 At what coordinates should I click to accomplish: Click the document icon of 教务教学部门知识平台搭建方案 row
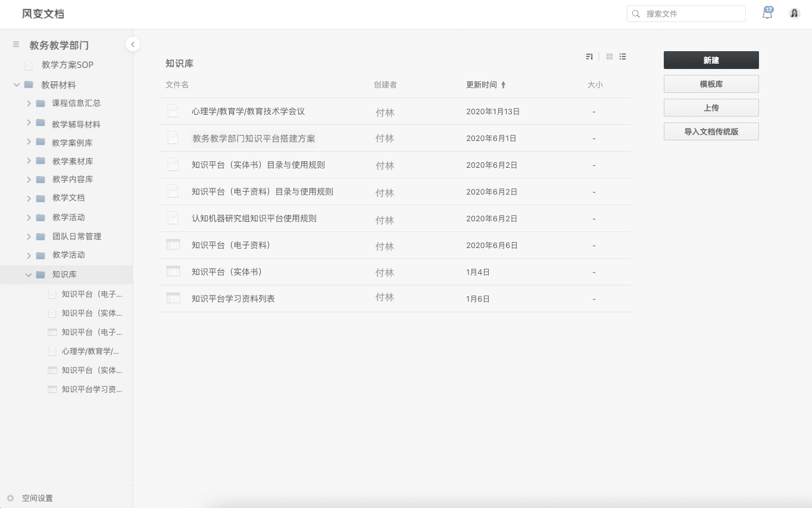click(x=173, y=137)
